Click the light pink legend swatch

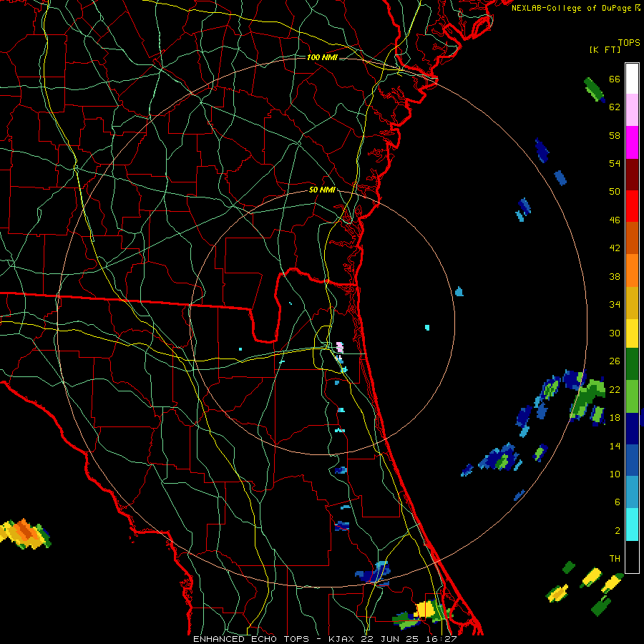[x=632, y=109]
